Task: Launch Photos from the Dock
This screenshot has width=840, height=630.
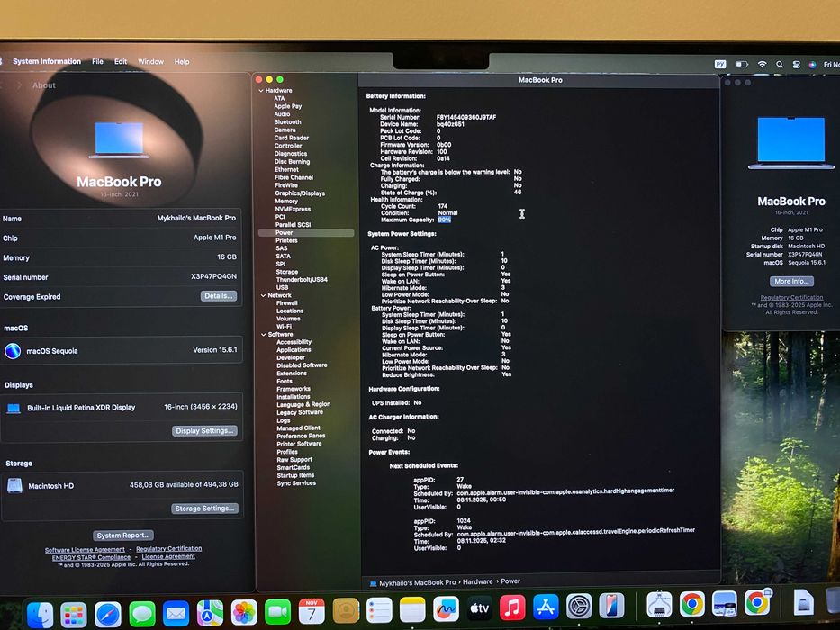Action: point(244,612)
